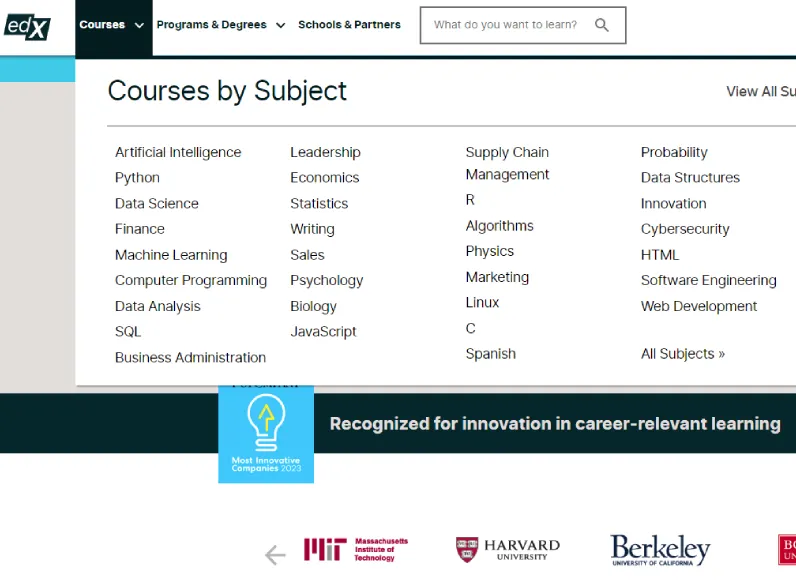The image size is (796, 580).
Task: Open the Harvard University logo
Action: pyautogui.click(x=508, y=550)
